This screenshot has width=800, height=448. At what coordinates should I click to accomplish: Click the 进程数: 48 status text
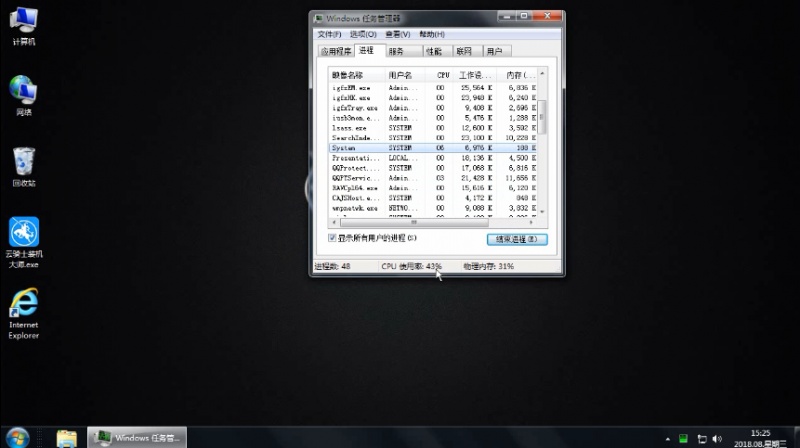[x=332, y=266]
